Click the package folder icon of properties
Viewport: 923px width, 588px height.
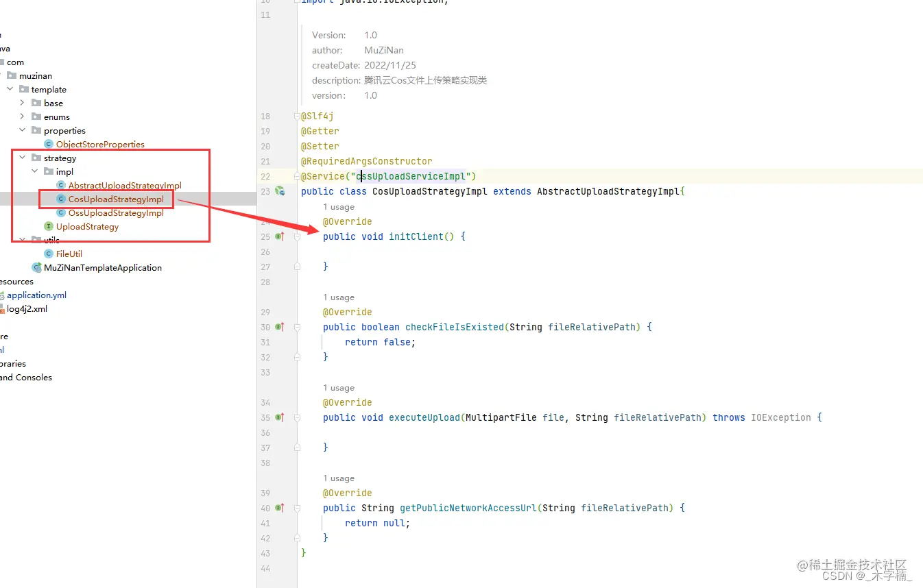(36, 130)
